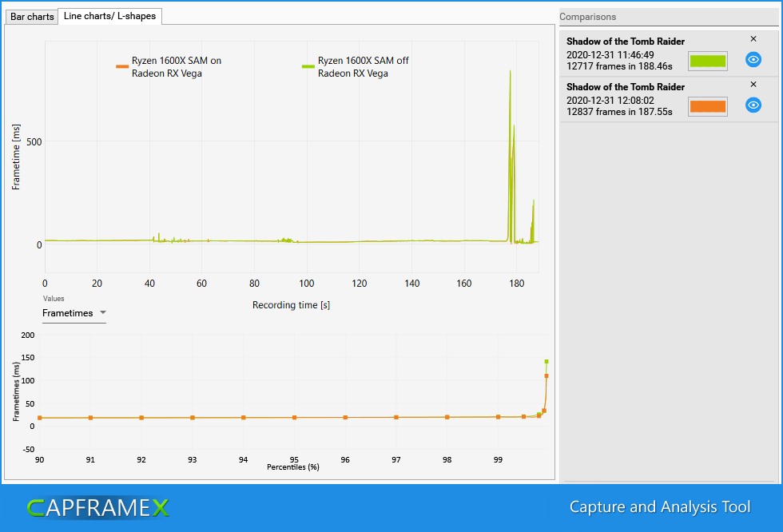Click the CapFrameX logo

(x=97, y=508)
